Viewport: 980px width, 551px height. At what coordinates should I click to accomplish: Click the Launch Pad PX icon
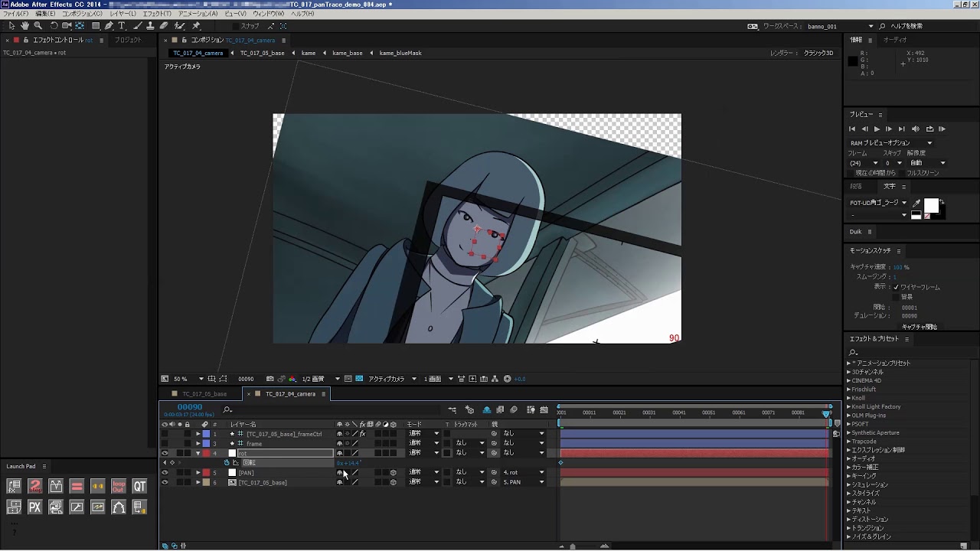(x=34, y=507)
